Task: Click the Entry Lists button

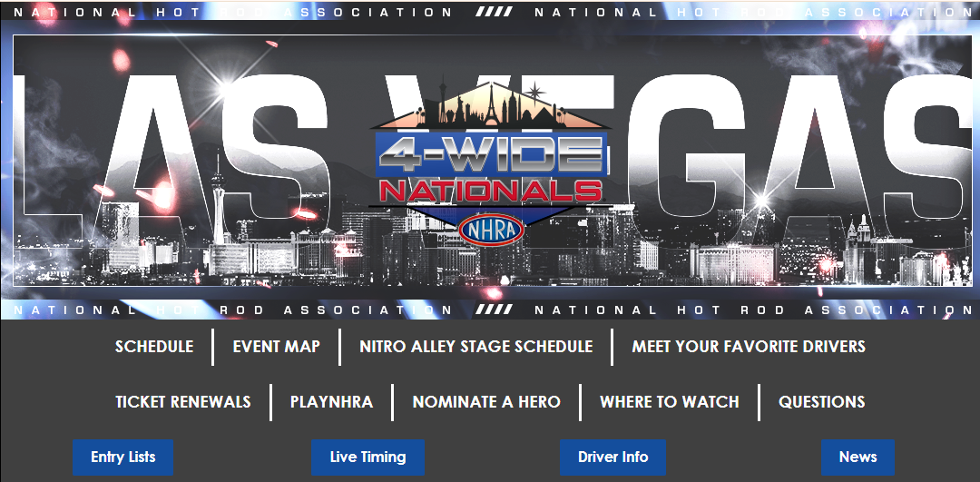Action: 123,457
